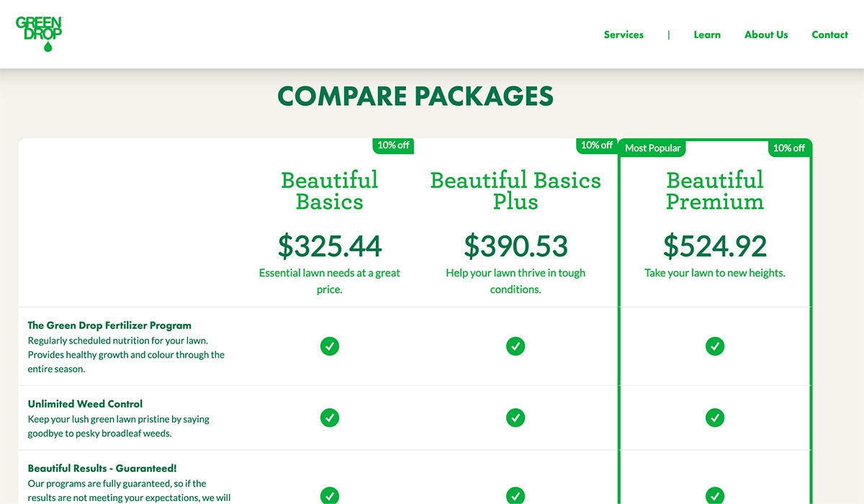864x504 pixels.
Task: Click Guaranteed Results checkmark for Beautiful Premium
Action: pos(715,495)
